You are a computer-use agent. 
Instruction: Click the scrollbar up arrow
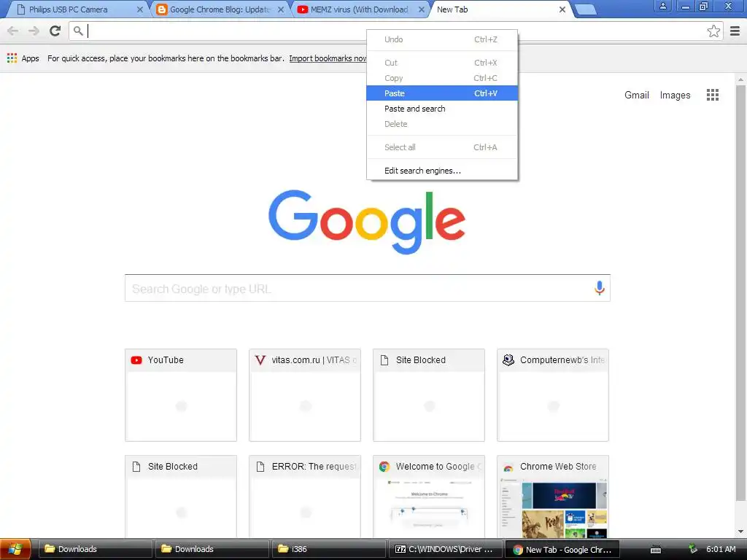(x=740, y=79)
